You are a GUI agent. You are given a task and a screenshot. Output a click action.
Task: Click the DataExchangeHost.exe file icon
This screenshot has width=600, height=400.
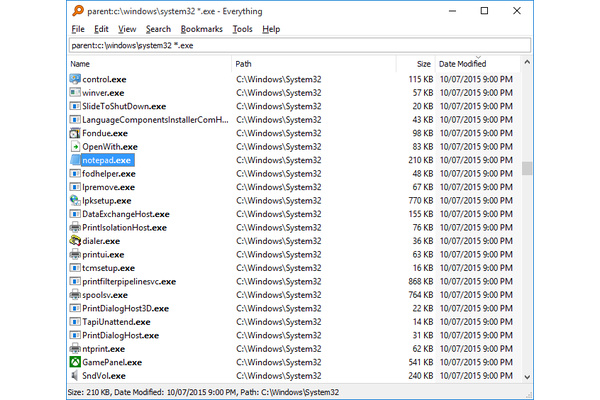click(x=75, y=214)
